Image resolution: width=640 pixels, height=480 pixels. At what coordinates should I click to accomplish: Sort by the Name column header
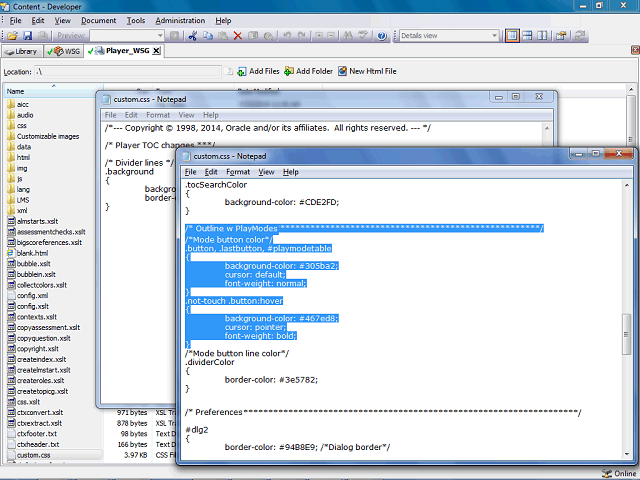(x=53, y=91)
